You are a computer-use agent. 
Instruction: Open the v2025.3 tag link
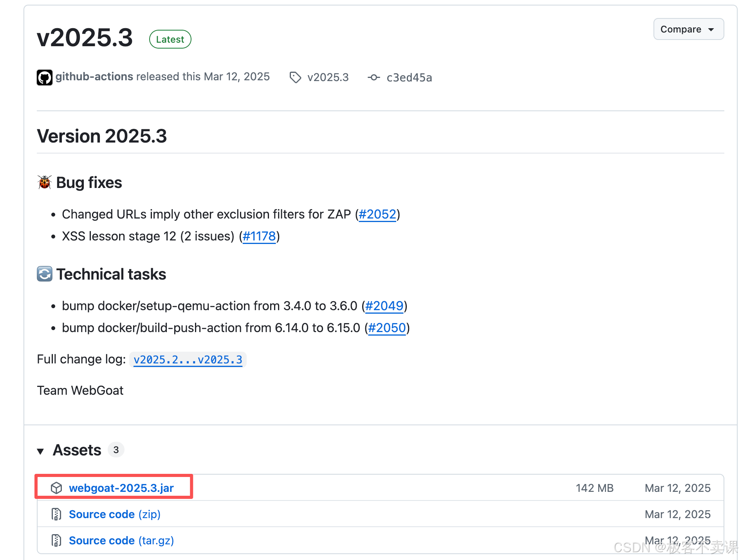[x=328, y=78]
